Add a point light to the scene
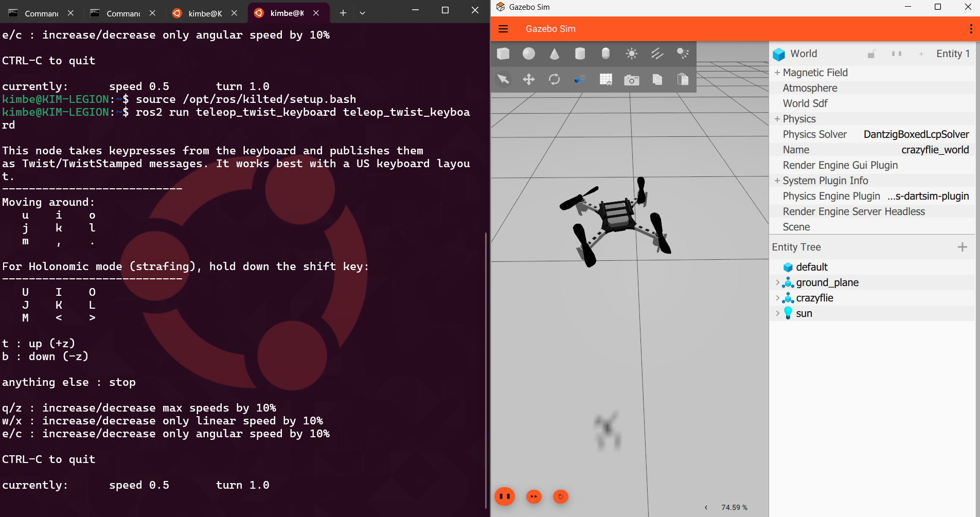This screenshot has width=980, height=517. point(632,54)
